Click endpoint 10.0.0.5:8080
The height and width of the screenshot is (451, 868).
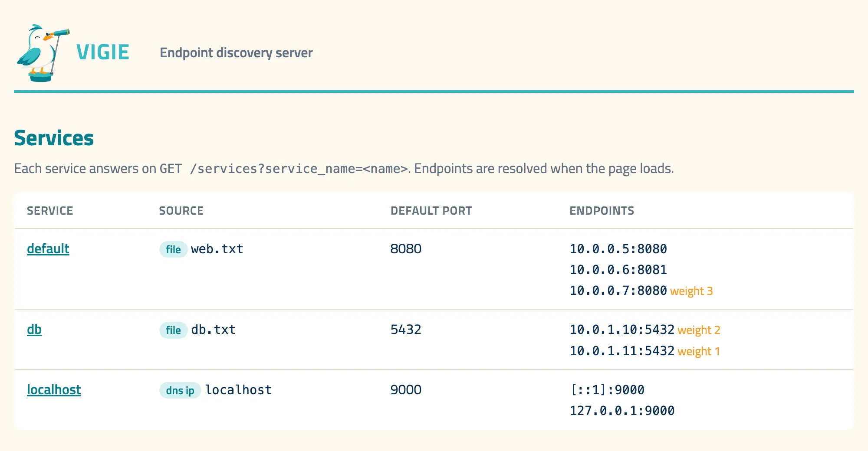coord(618,249)
